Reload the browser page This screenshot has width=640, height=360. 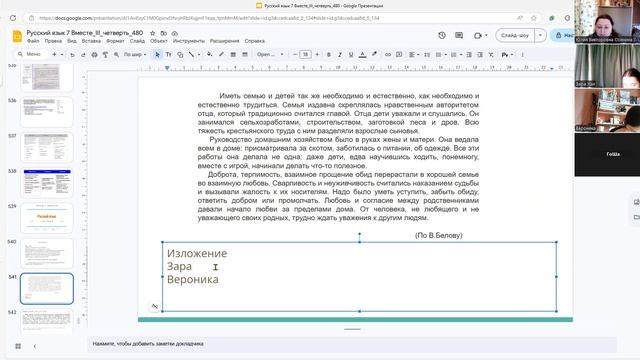(13, 18)
